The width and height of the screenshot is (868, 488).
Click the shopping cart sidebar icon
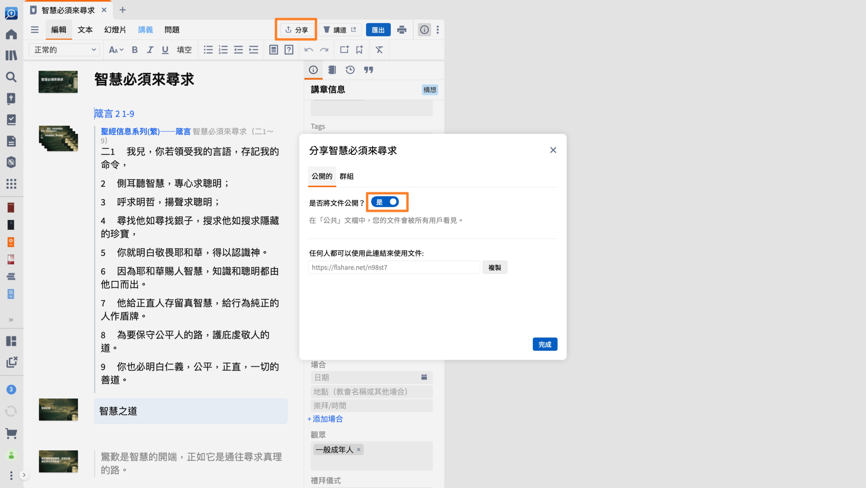[11, 434]
